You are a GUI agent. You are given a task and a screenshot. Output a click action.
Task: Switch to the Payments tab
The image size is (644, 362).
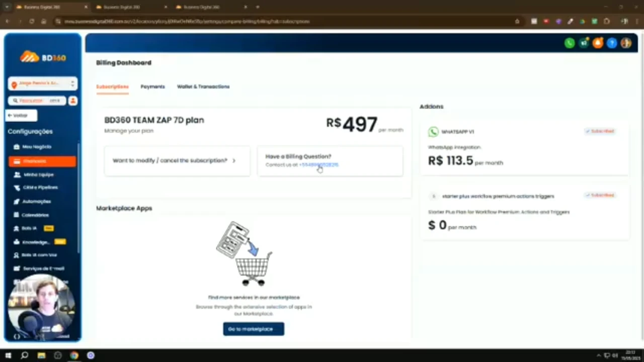152,86
